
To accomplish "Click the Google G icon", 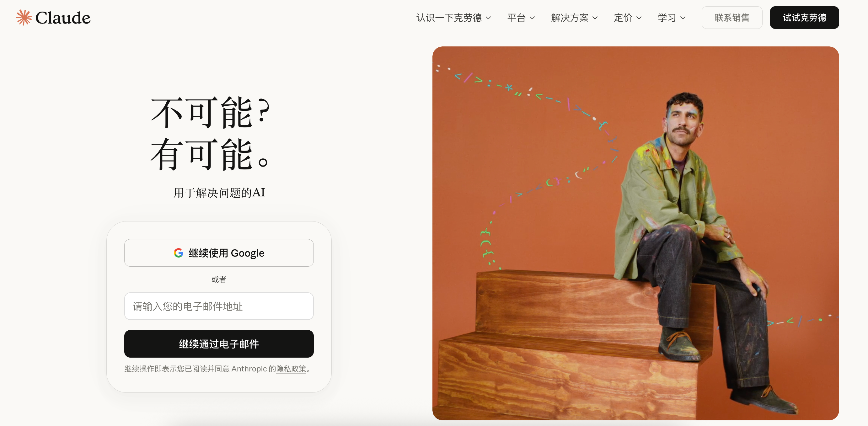I will point(178,253).
